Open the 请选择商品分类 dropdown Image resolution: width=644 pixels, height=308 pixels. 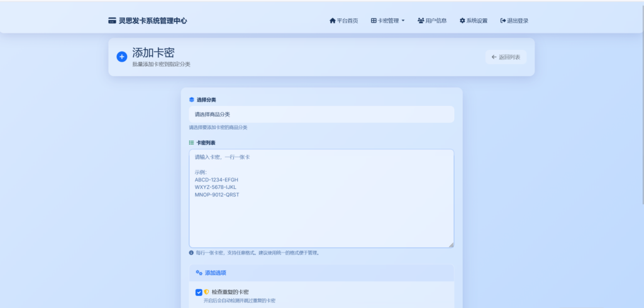coord(321,115)
